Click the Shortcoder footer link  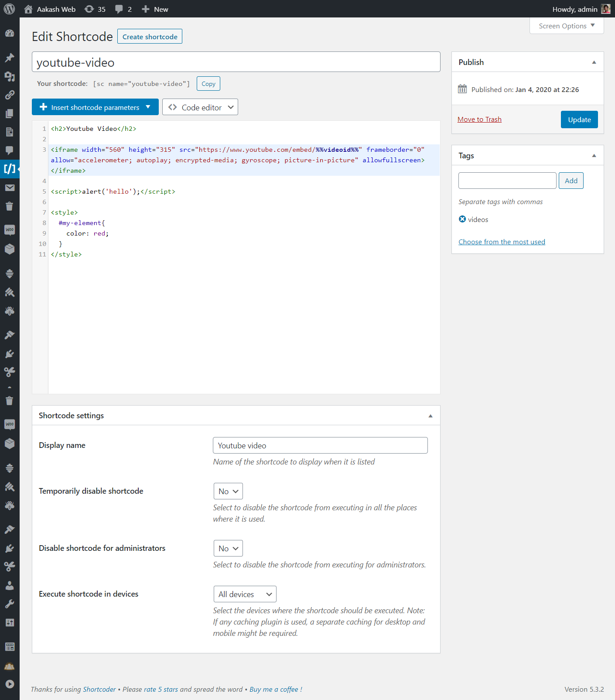(99, 689)
